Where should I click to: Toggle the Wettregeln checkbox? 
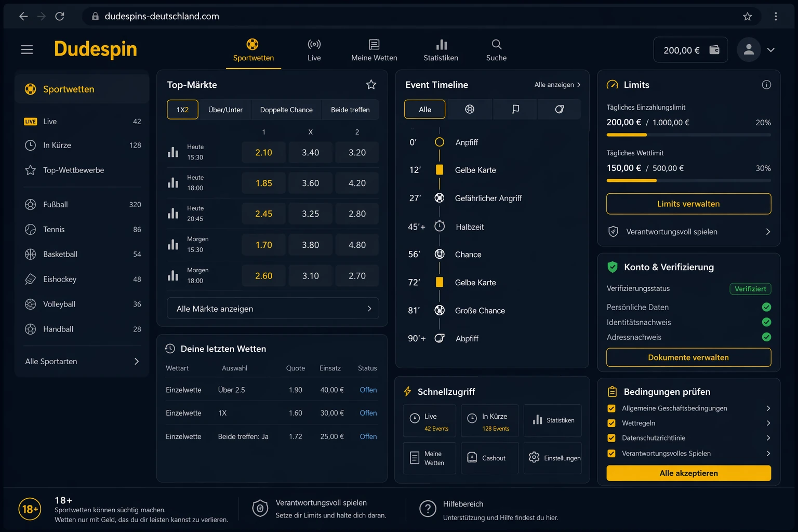tap(611, 423)
